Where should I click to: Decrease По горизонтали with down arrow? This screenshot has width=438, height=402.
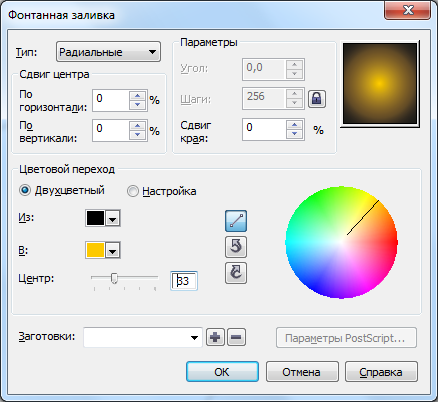pos(138,105)
